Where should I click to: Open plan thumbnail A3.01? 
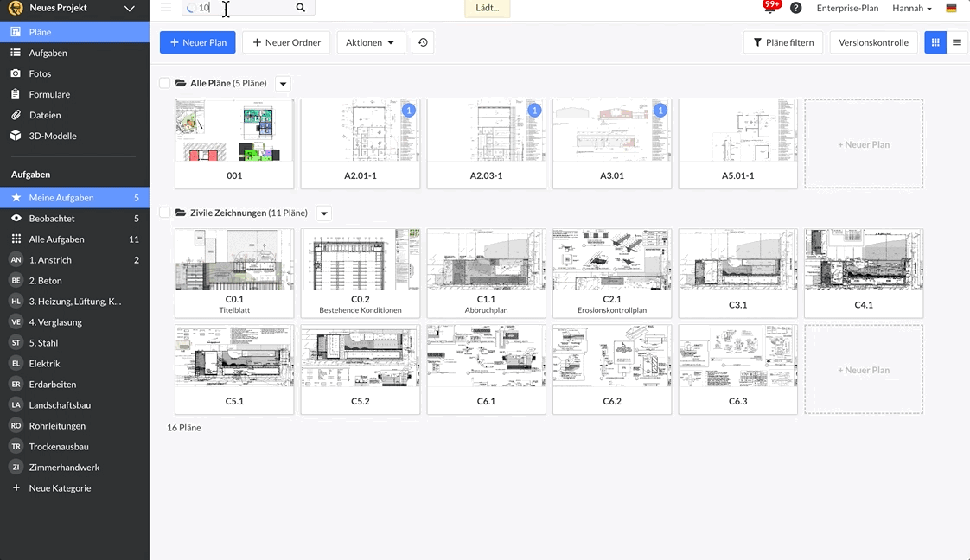tap(612, 143)
